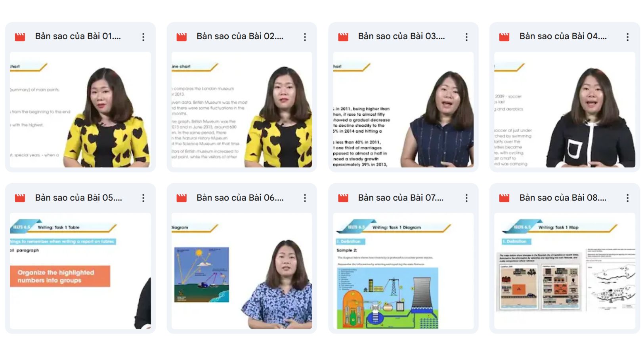Click the red video icon for Bài 01
This screenshot has width=644, height=354.
tap(20, 37)
